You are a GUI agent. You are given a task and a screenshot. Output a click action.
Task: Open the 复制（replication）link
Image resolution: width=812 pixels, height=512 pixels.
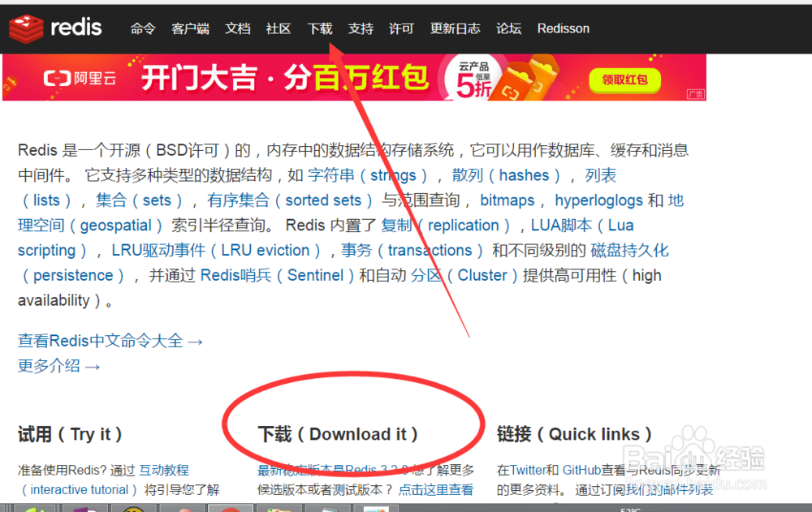446,226
